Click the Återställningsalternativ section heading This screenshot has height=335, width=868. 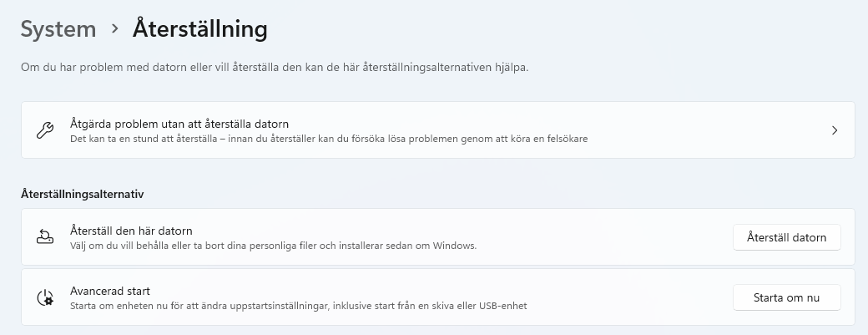[83, 194]
